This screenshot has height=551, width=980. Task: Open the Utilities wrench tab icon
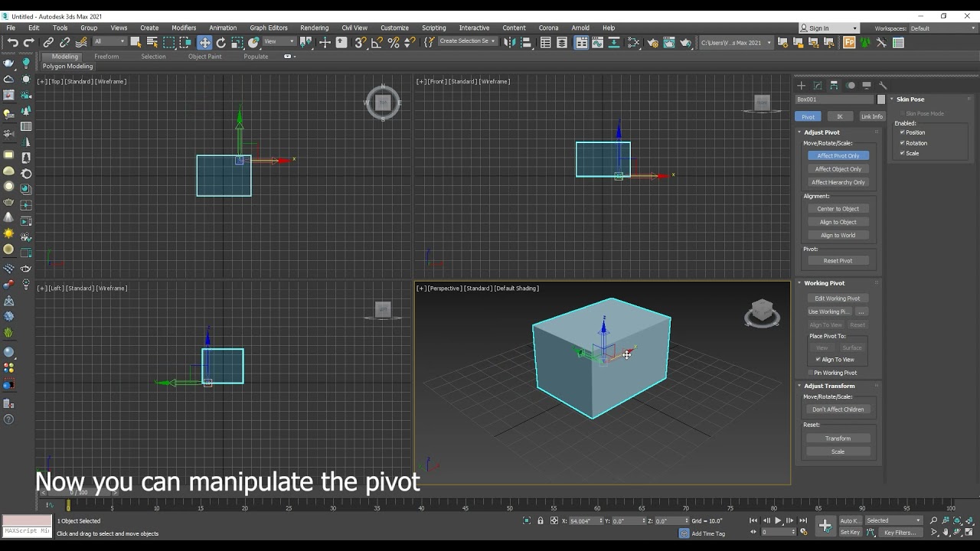(883, 86)
